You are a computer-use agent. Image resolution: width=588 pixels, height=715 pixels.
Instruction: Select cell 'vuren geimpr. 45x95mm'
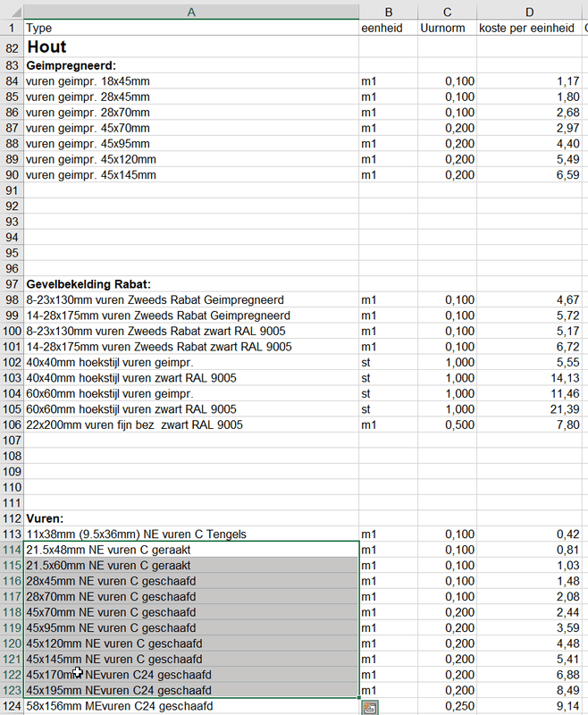click(191, 144)
